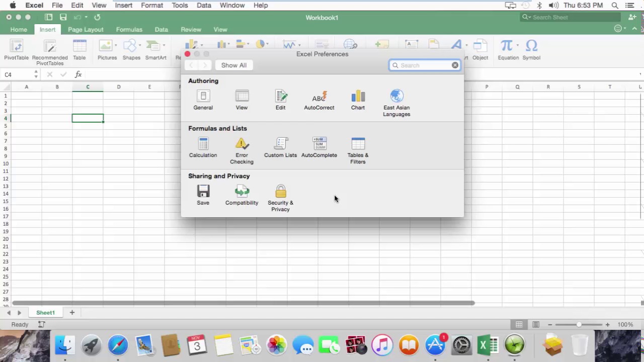The width and height of the screenshot is (644, 362).
Task: Click Recommended PivotTables in ribbon
Action: click(50, 52)
